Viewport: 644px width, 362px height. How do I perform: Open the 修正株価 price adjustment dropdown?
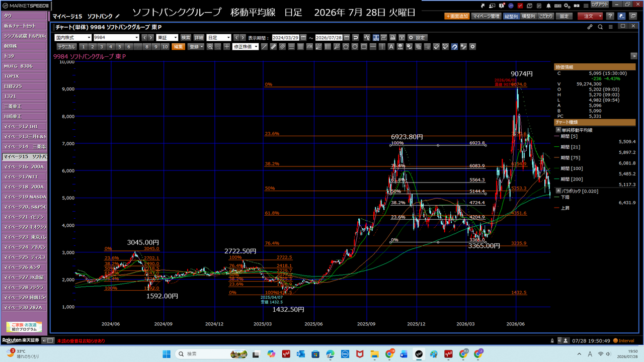point(245,47)
